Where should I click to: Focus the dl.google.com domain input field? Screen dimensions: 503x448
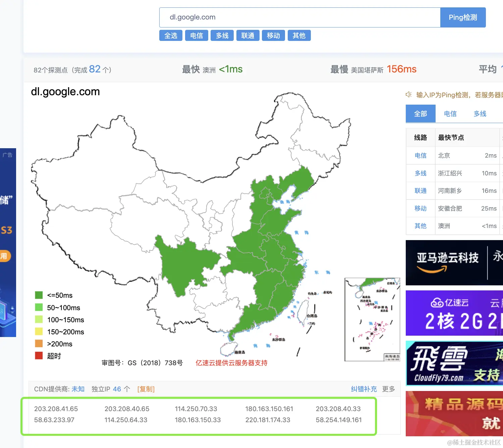(300, 17)
